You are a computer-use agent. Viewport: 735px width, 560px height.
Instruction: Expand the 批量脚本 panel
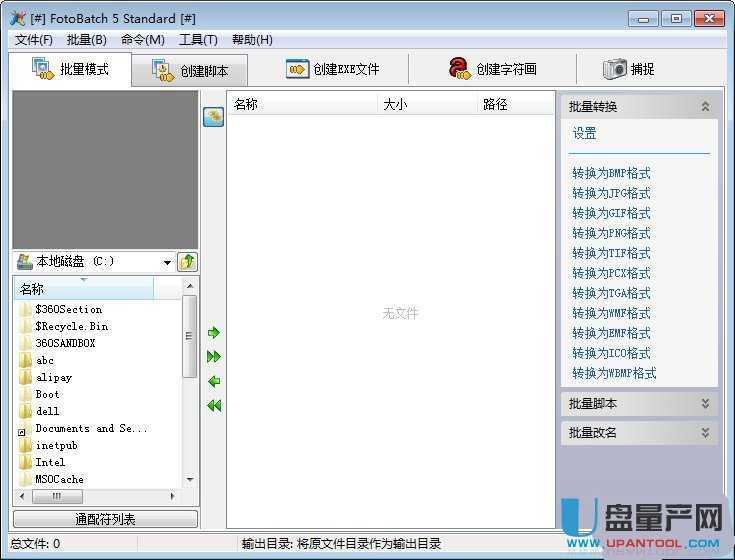coord(705,403)
